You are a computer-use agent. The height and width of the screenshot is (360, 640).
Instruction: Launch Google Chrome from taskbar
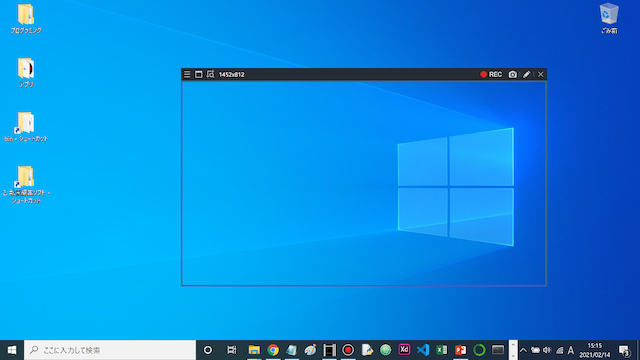pos(273,350)
